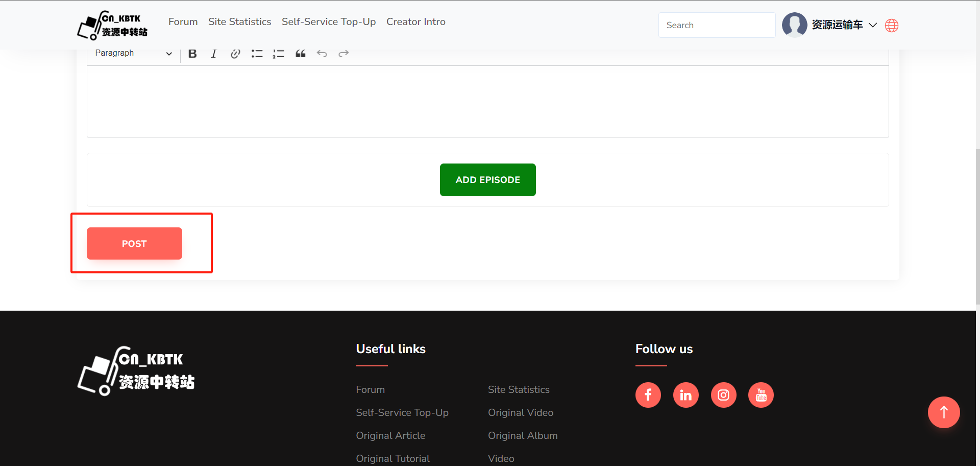Toggle bold formatting in editor toolbar
The image size is (980, 466).
point(192,54)
